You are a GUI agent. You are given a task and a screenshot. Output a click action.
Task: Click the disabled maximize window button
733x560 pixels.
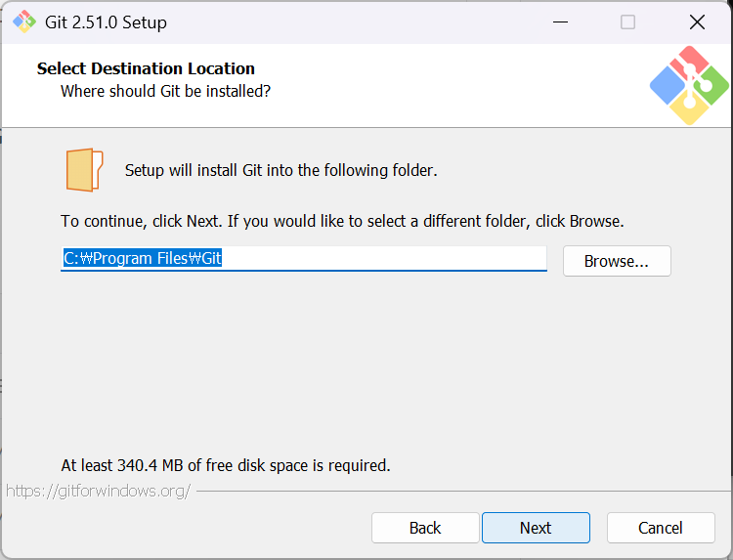tap(627, 22)
